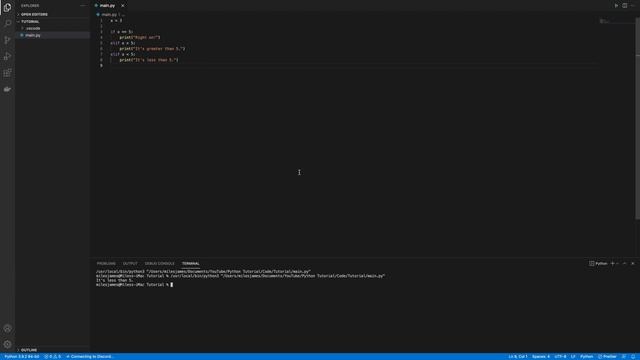Switch to the Terminal tab
640x360 pixels.
click(x=191, y=264)
